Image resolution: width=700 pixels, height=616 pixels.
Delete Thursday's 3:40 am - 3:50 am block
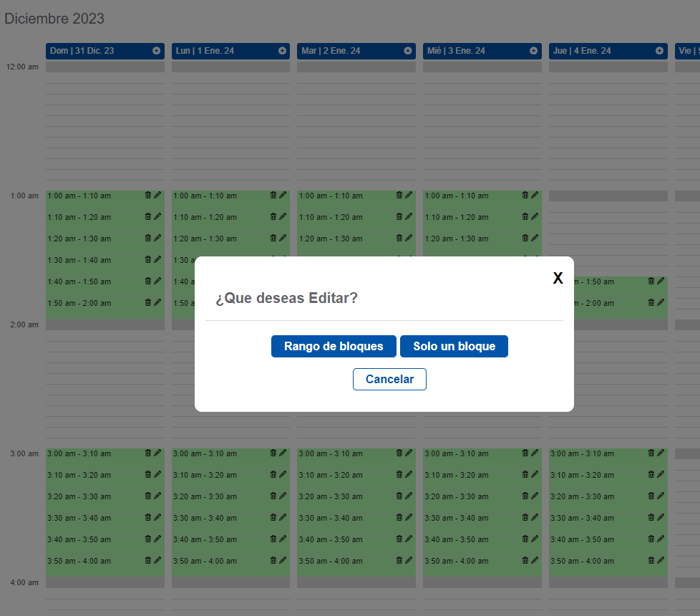click(651, 539)
